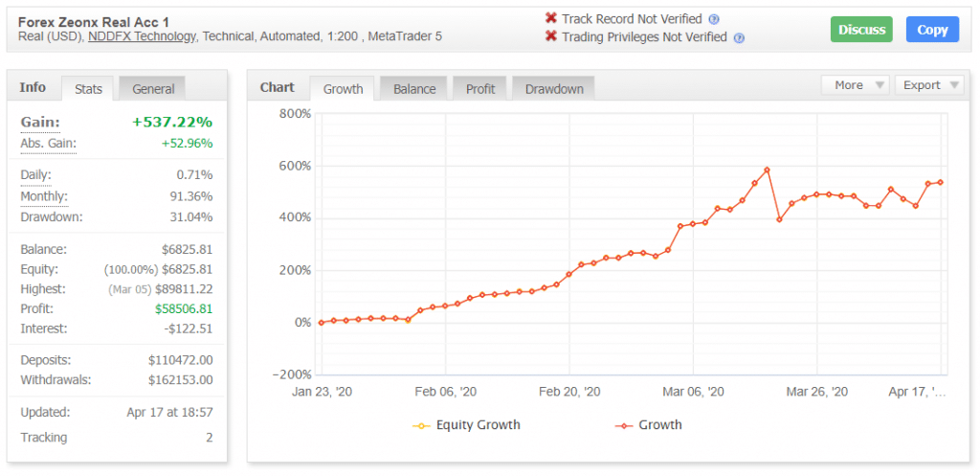This screenshot has width=980, height=476.
Task: Toggle Equity Growth series in chart legend
Action: pos(467,424)
